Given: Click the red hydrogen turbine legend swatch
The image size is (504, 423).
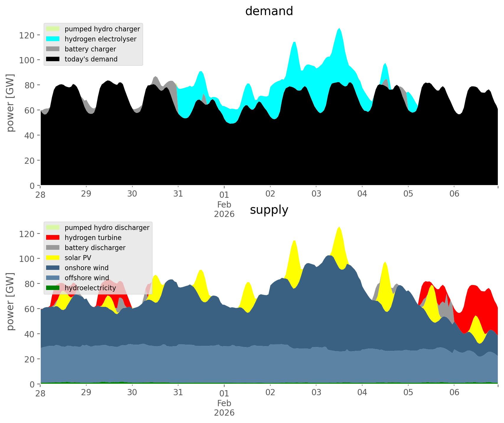Looking at the screenshot, I should (53, 238).
